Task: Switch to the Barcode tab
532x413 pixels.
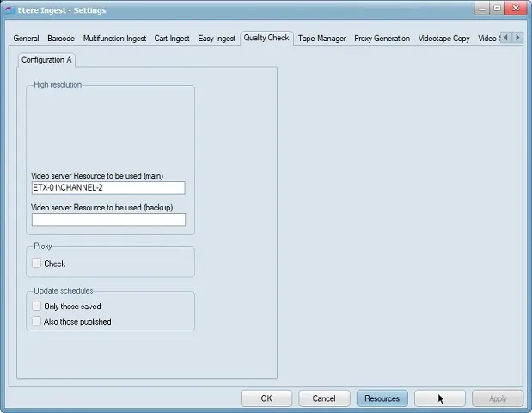Action: (60, 39)
